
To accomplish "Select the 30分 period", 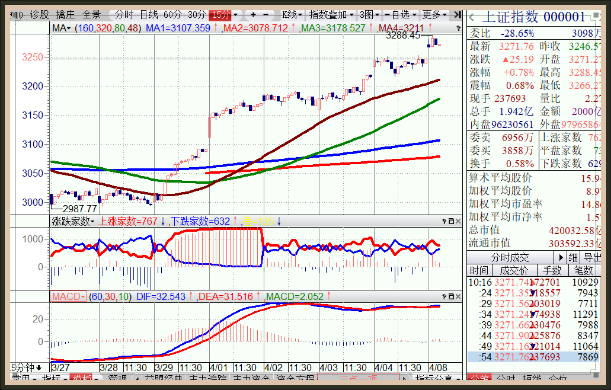I will (x=197, y=15).
